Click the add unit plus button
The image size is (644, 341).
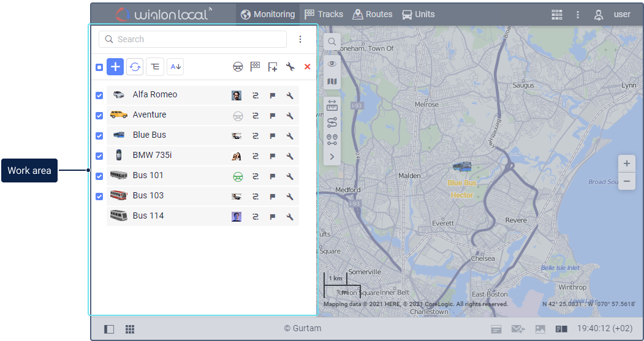[115, 67]
